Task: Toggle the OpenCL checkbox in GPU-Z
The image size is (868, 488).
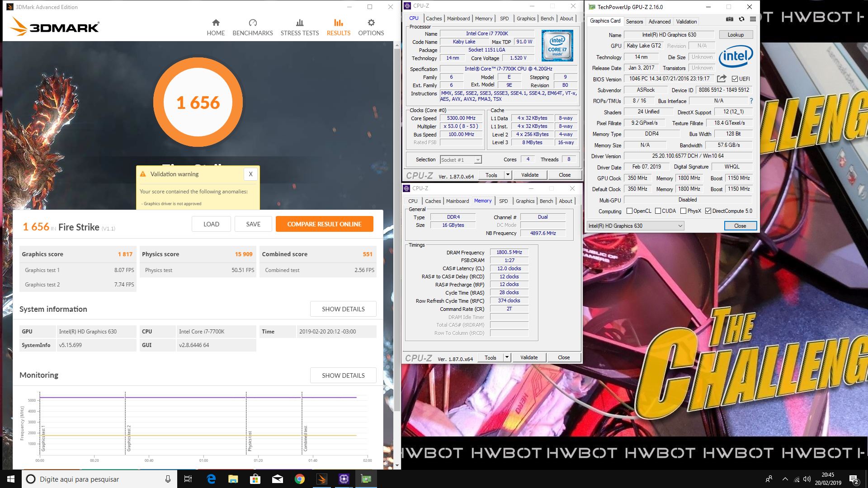Action: coord(629,211)
